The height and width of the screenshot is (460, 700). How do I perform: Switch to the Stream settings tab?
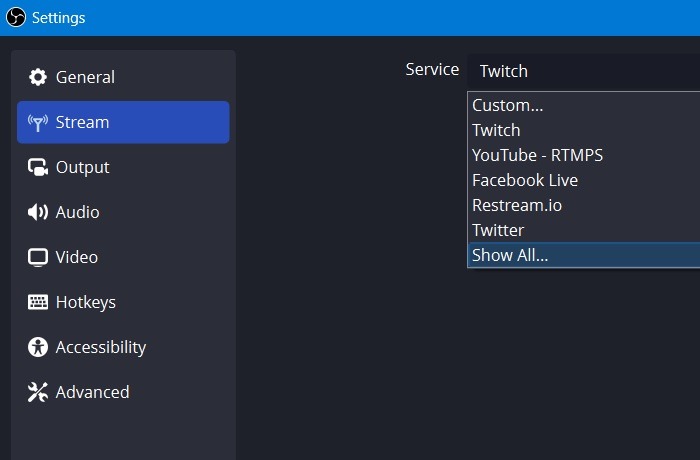click(123, 122)
